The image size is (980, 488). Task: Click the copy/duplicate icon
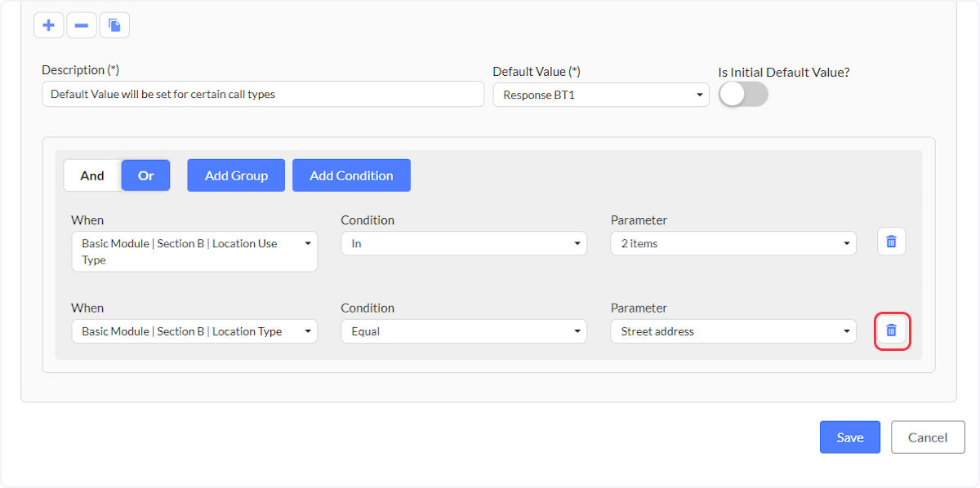pos(114,25)
